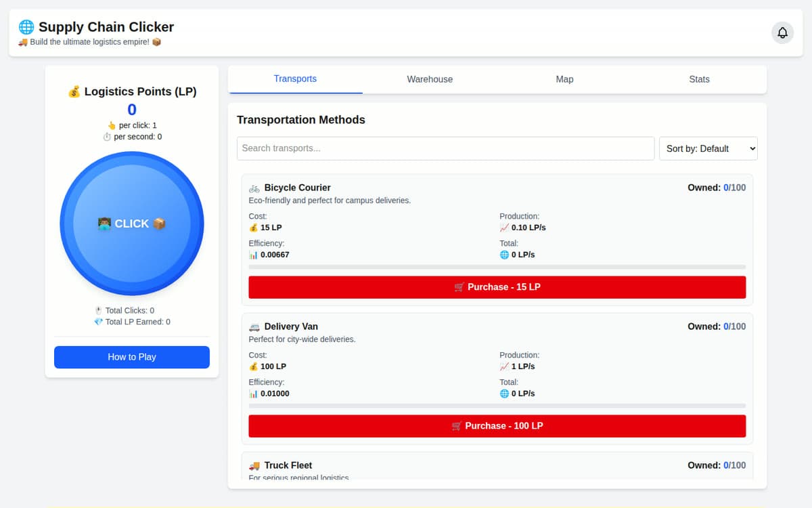Viewport: 812px width, 508px height.
Task: Click the money bag icon next to 15 LP cost
Action: coord(254,228)
